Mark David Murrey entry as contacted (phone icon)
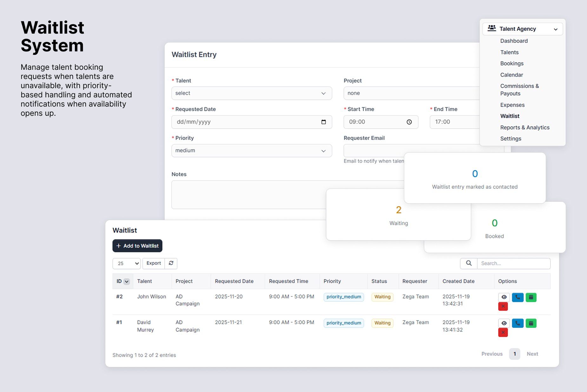Screen dimensions: 587x392 [518, 323]
